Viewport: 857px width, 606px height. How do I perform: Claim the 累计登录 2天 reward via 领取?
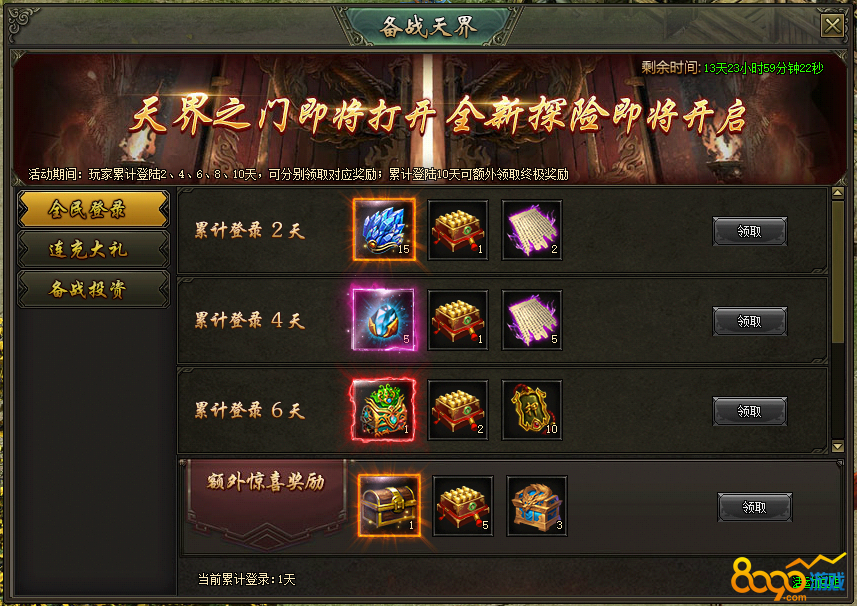point(749,231)
